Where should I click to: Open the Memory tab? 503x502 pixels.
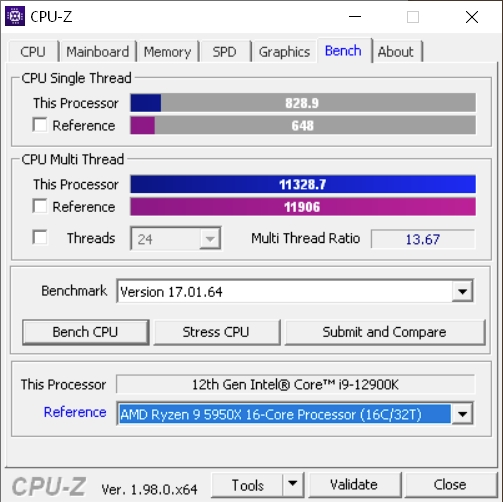coord(167,52)
